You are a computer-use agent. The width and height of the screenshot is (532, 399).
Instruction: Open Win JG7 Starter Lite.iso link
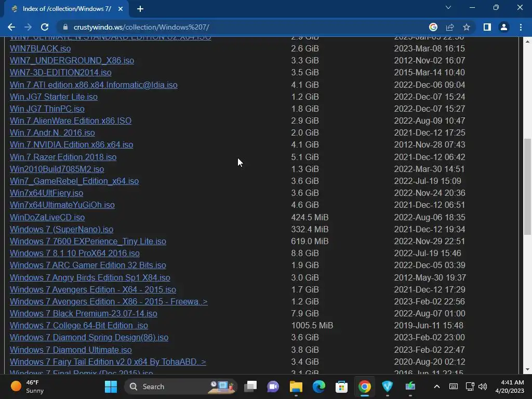tap(54, 97)
